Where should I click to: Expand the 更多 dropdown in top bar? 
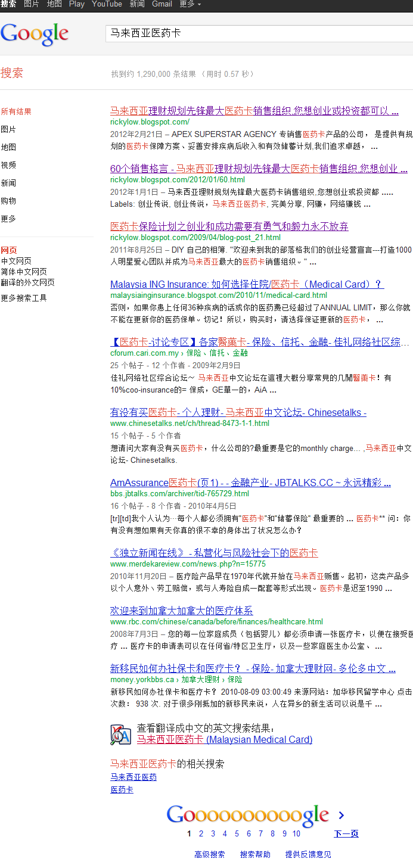(190, 4)
